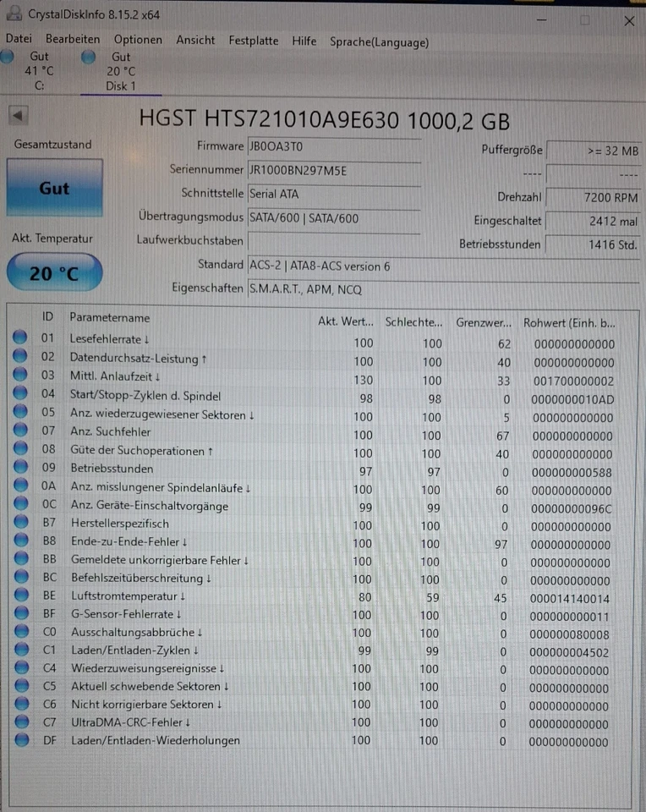646x812 pixels.
Task: Select the raw value 0000000010AD
Action: 572,399
